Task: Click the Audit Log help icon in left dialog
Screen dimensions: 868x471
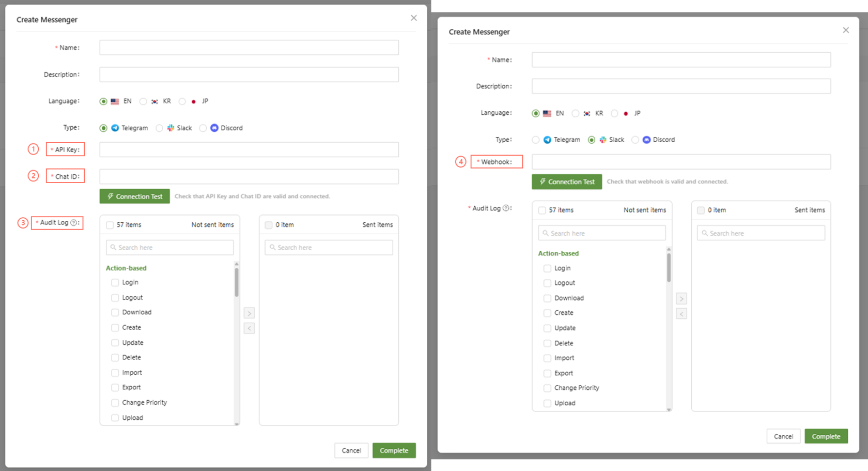Action: point(73,223)
